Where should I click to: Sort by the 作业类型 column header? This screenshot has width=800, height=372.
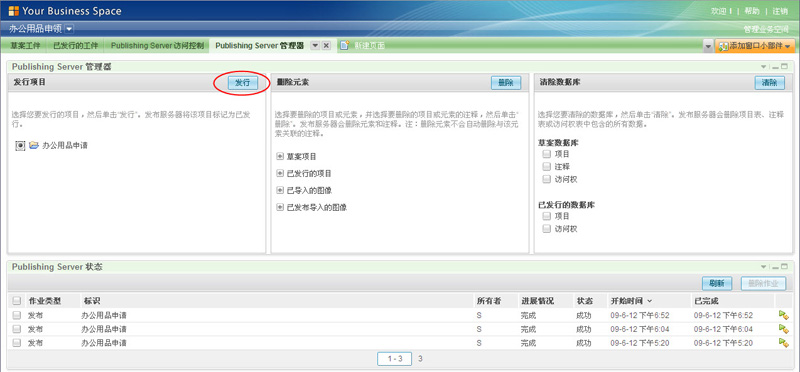pos(44,301)
